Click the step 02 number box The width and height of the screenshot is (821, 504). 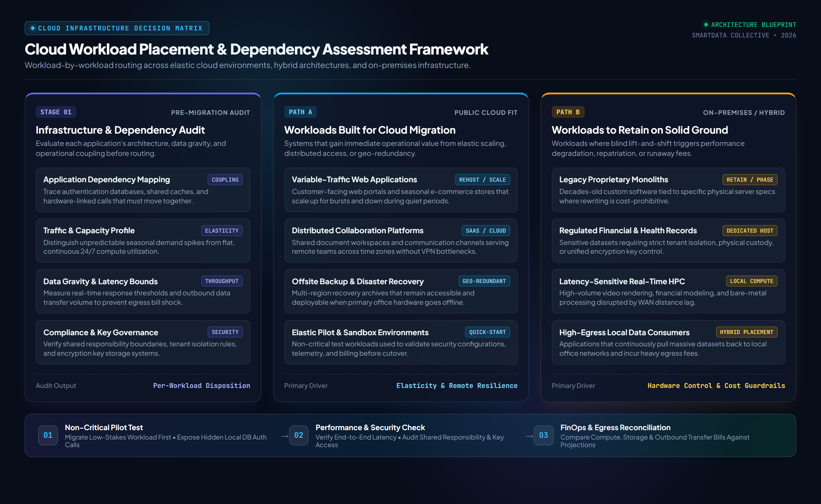(x=298, y=435)
